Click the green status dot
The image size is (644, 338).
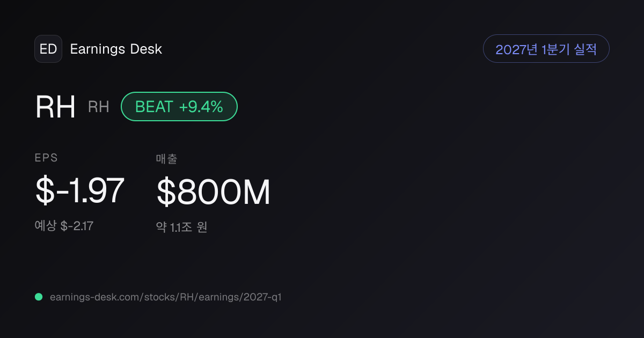point(39,297)
